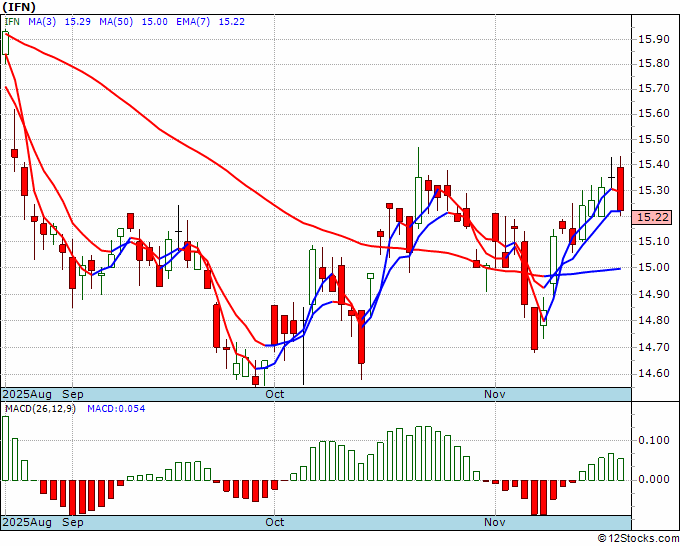This screenshot has height=546, width=680.
Task: Click the 15.22 current price tag
Action: coord(652,217)
